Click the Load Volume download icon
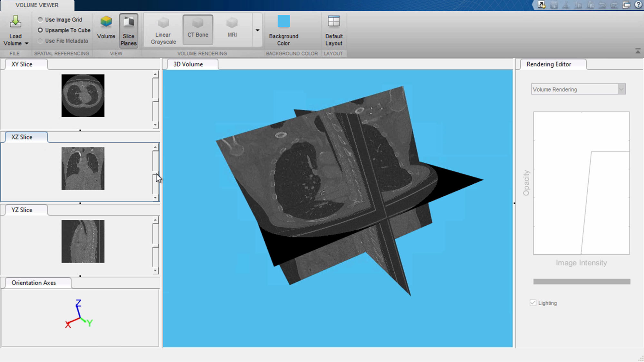The height and width of the screenshot is (362, 644). tap(15, 22)
